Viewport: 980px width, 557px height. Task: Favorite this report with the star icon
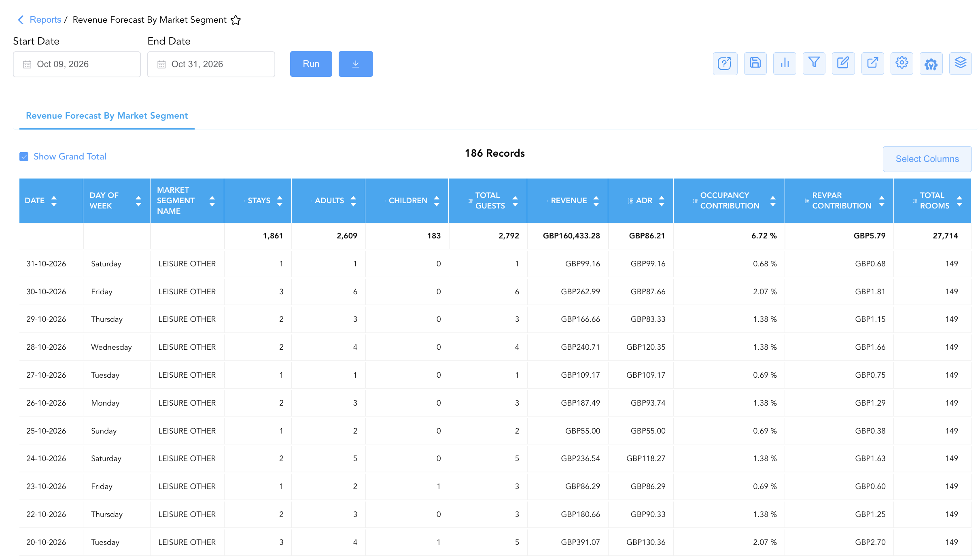click(x=235, y=20)
